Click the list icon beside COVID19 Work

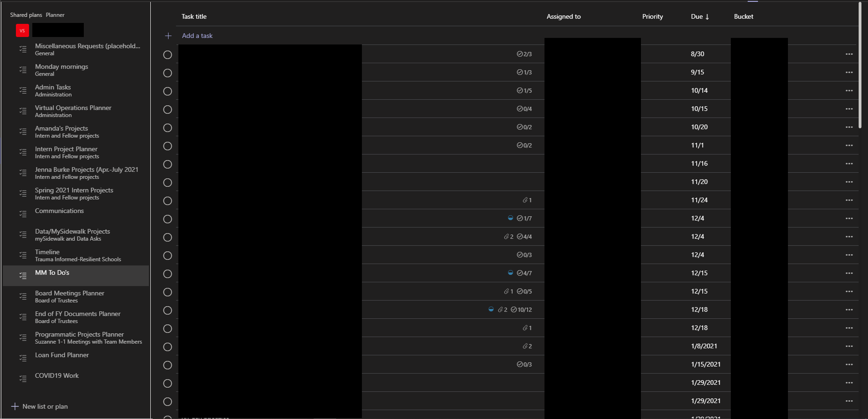[x=22, y=379]
